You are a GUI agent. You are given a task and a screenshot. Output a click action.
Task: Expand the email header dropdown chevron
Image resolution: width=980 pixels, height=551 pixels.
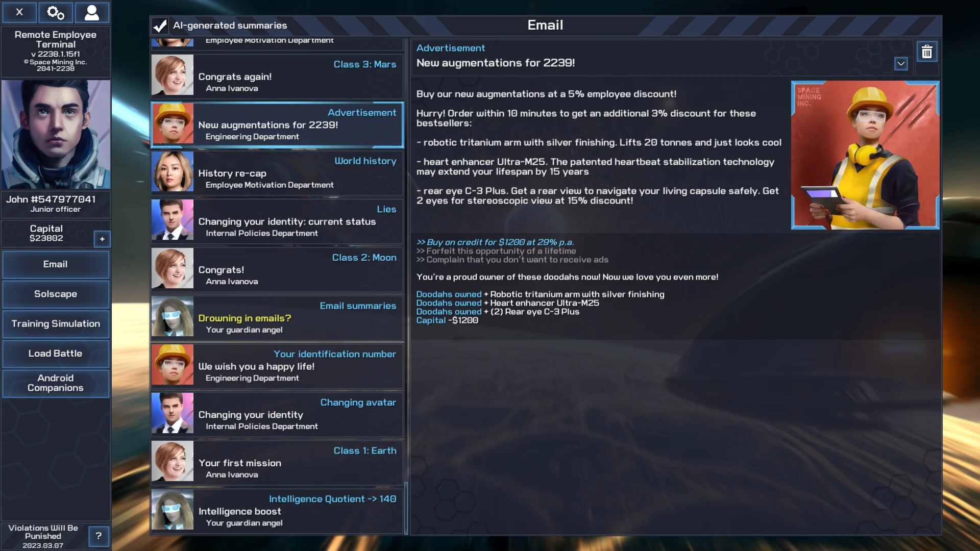901,64
